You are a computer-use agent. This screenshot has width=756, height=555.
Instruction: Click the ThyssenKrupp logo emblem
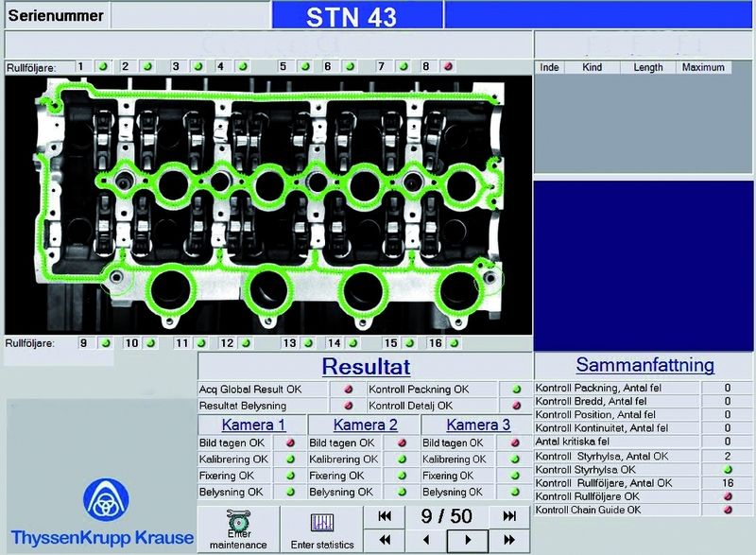(x=106, y=499)
